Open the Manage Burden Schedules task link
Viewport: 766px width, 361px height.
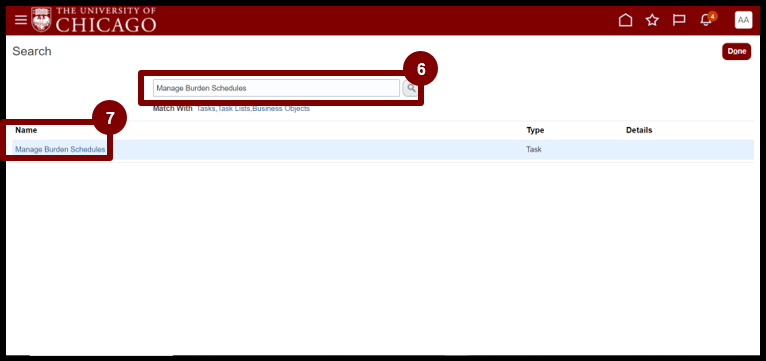(x=60, y=149)
